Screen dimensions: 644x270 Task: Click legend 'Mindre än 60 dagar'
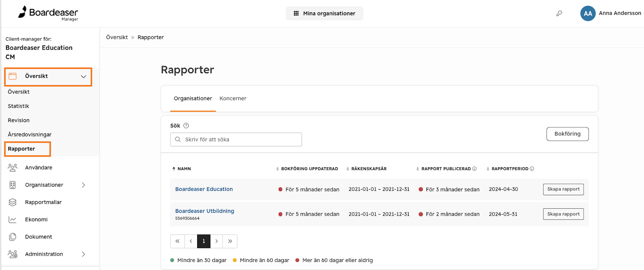tap(261, 260)
